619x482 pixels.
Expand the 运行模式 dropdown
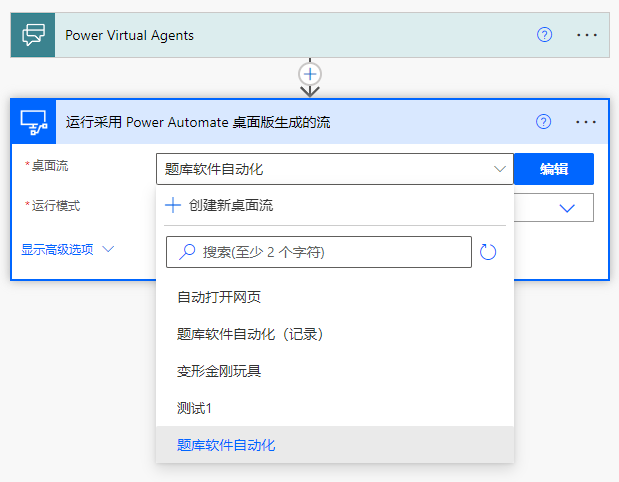point(567,207)
